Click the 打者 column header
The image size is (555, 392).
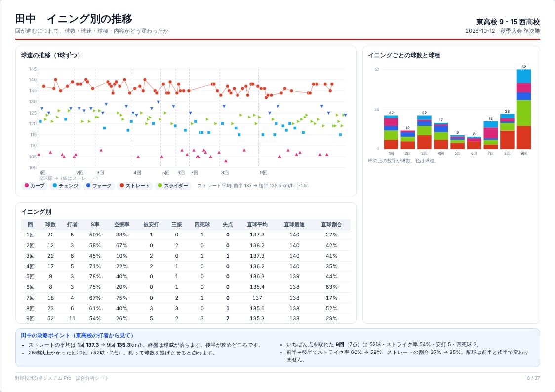72,224
